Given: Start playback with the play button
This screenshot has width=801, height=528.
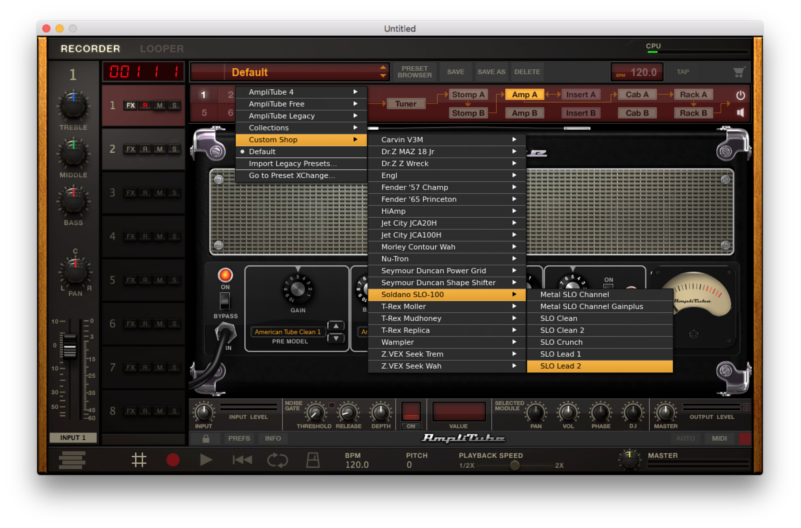Looking at the screenshot, I should tap(206, 460).
